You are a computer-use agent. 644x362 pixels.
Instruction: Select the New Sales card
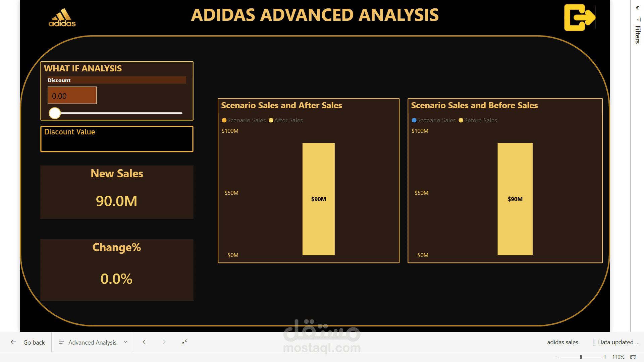tap(117, 192)
